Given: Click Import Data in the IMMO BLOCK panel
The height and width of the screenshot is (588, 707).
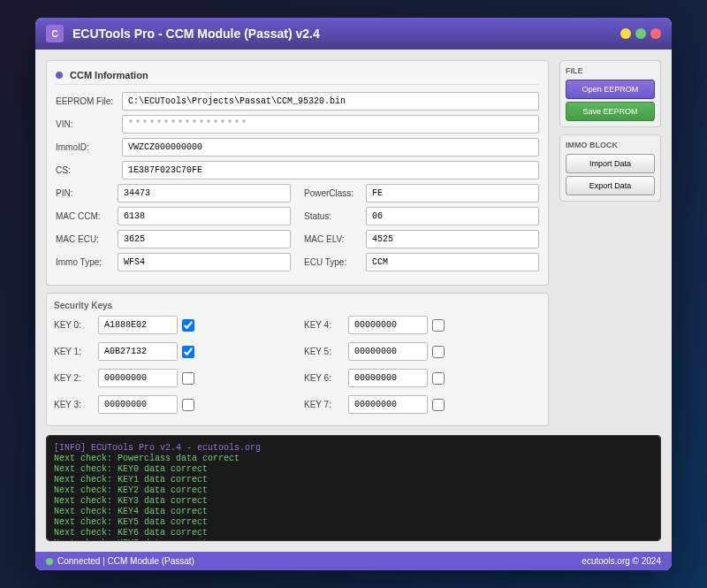Looking at the screenshot, I should click(610, 164).
